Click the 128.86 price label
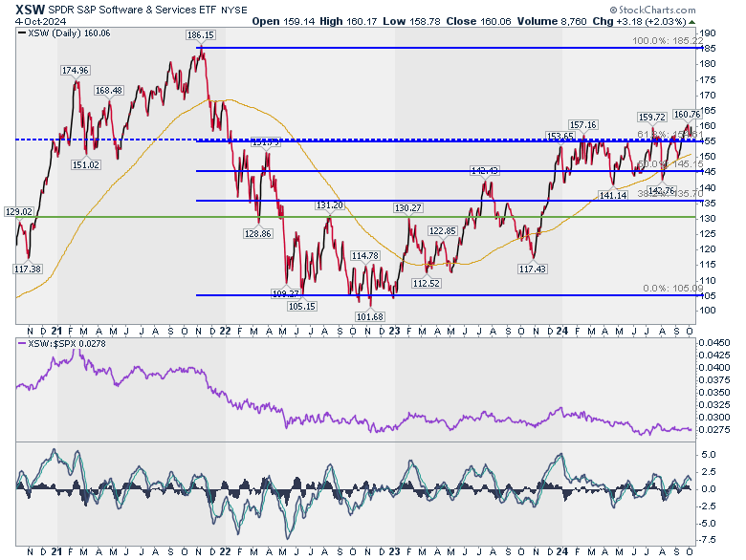The width and height of the screenshot is (746, 560). [x=257, y=233]
